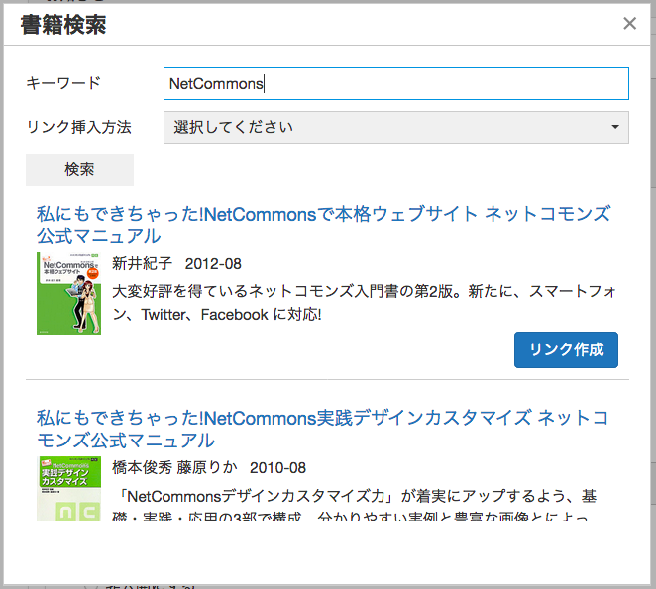Click the green NetCommons本格ウェブサイト cover thumbnail
Image resolution: width=656 pixels, height=589 pixels.
[69, 293]
